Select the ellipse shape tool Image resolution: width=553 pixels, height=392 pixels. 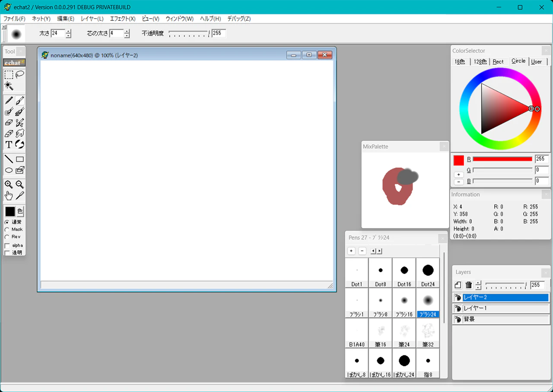9,170
